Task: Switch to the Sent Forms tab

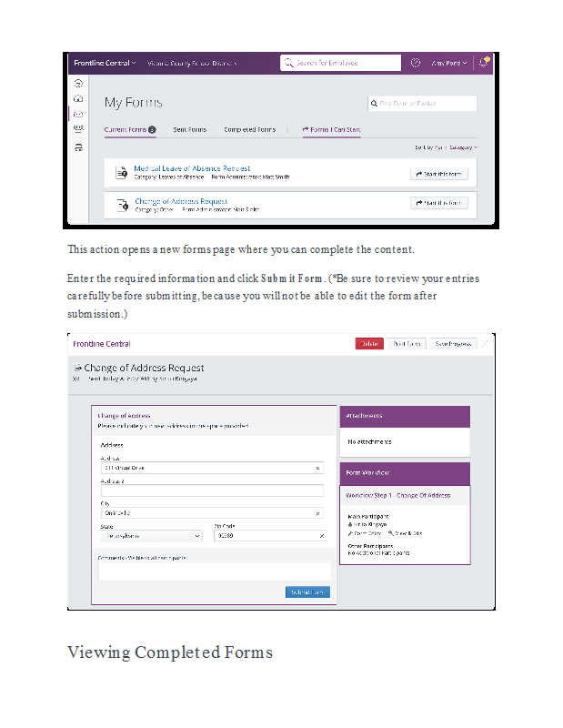Action: tap(190, 129)
